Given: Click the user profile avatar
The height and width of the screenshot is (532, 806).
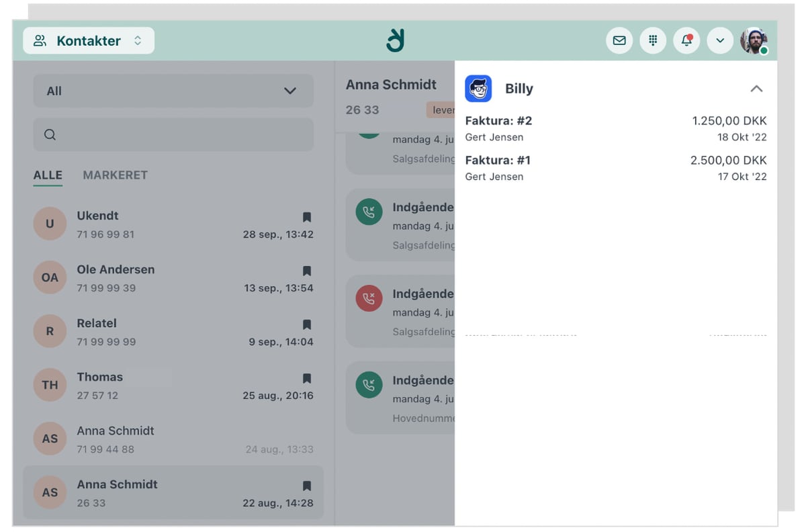Looking at the screenshot, I should 754,41.
